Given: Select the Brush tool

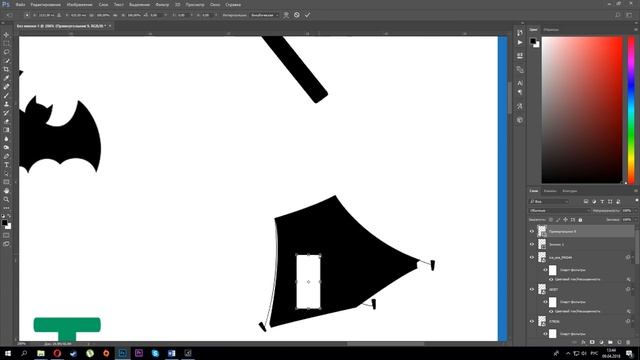Looking at the screenshot, I should coord(6,96).
